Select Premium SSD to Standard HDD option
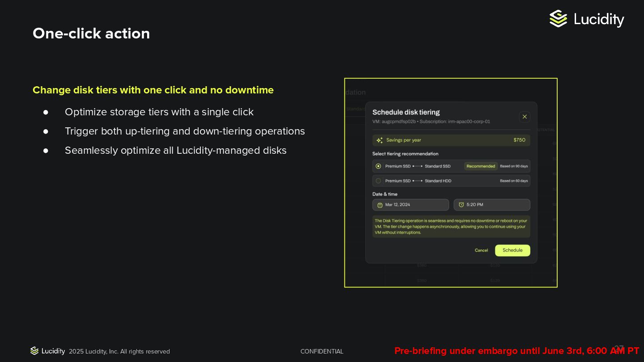The image size is (644, 362). pos(451,181)
